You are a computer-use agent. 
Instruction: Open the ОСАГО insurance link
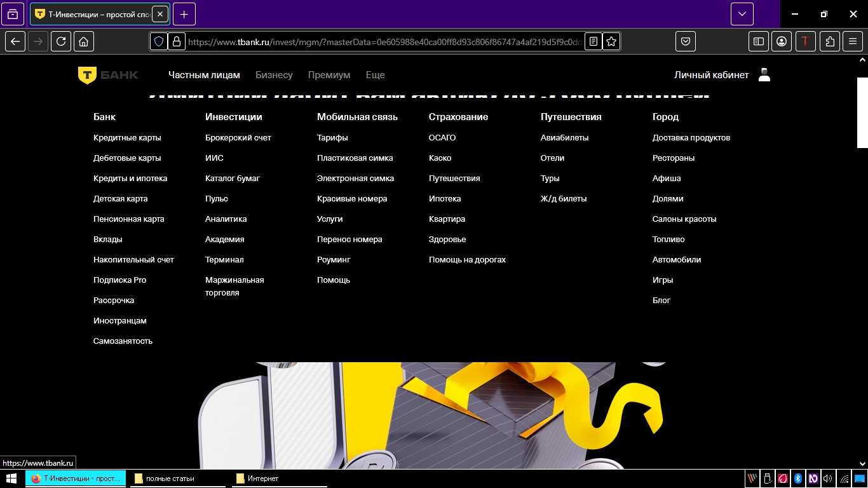(442, 138)
